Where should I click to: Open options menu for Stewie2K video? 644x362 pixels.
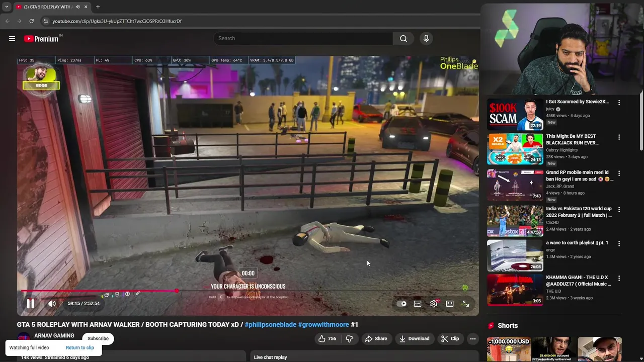click(619, 103)
